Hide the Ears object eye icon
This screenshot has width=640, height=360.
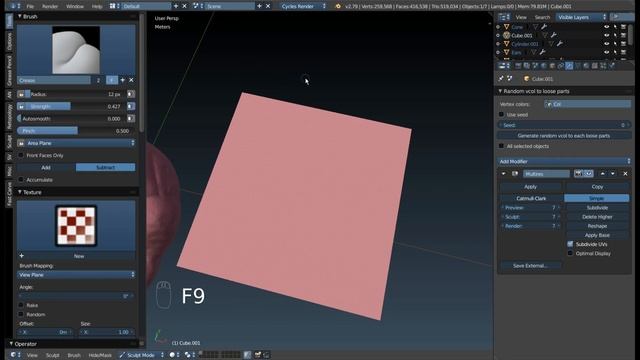(x=607, y=52)
